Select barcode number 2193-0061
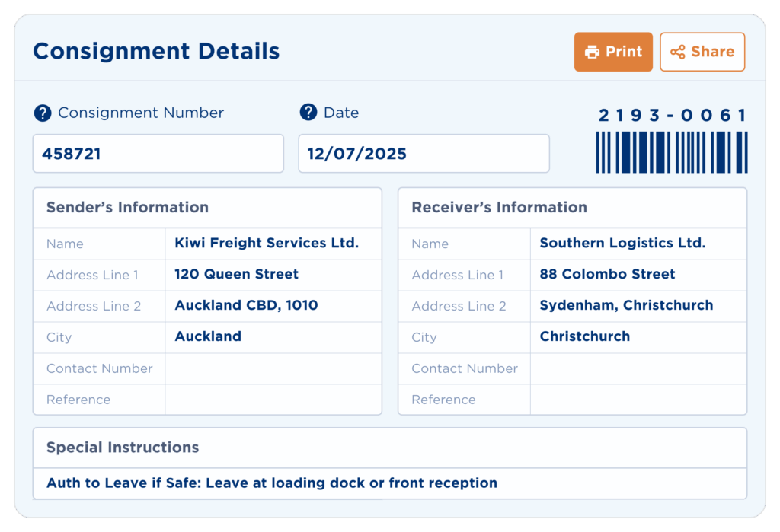This screenshot has height=532, width=780. (x=673, y=116)
